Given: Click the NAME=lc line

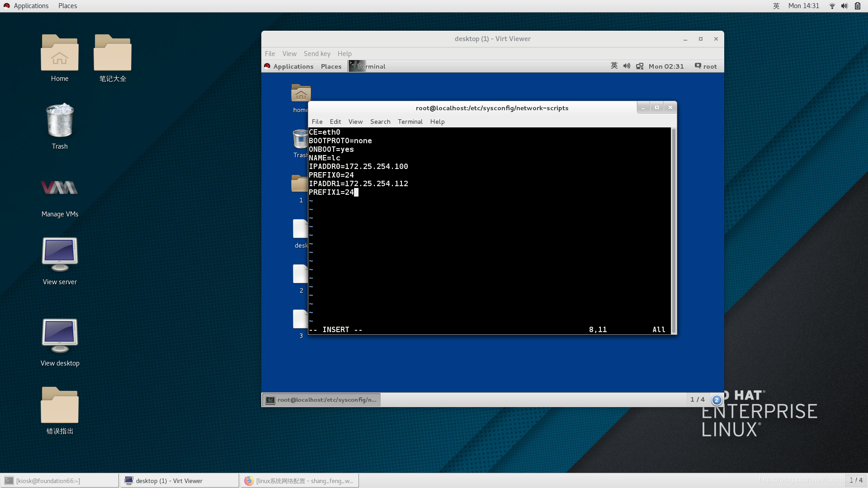Looking at the screenshot, I should tap(325, 158).
